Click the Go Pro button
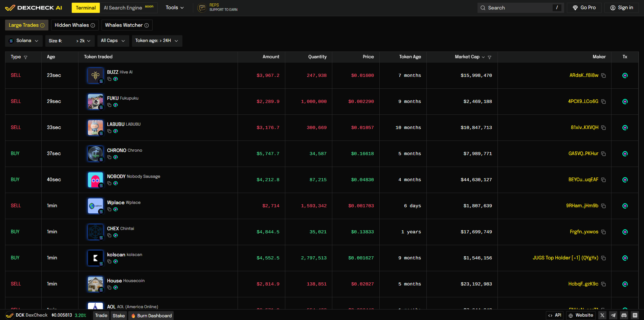This screenshot has height=320, width=644. [584, 7]
